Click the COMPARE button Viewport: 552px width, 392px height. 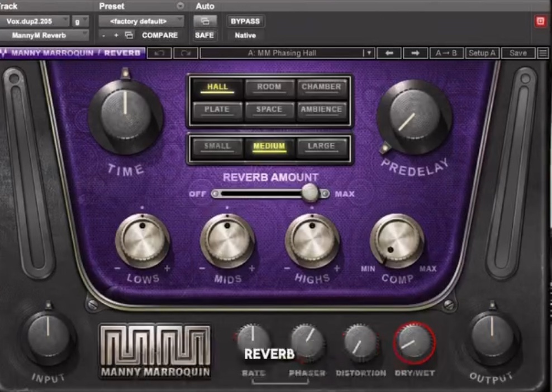pyautogui.click(x=160, y=35)
